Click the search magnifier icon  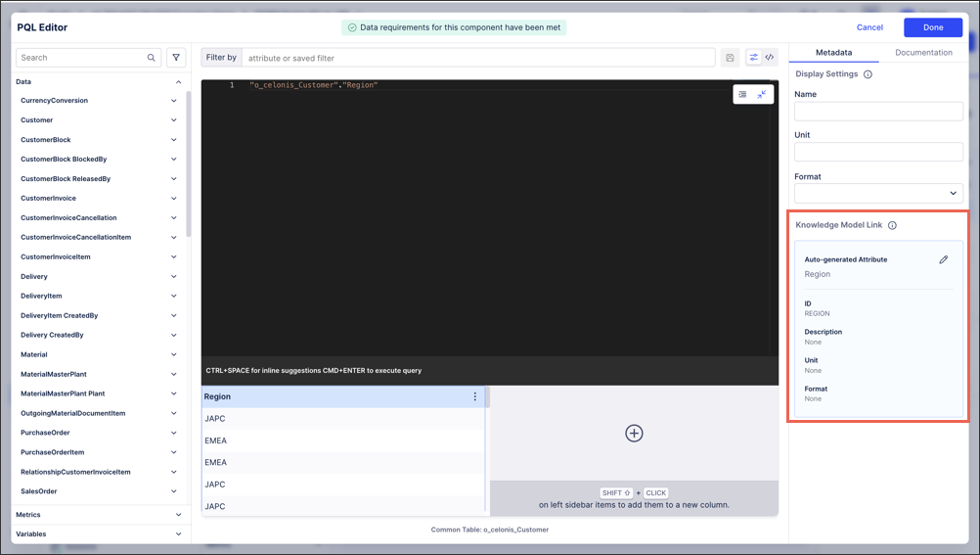(152, 58)
